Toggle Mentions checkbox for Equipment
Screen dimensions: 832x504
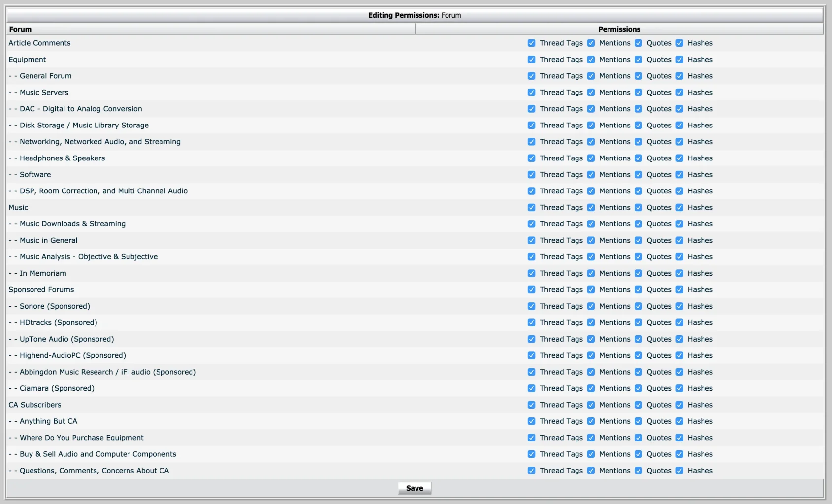click(591, 60)
